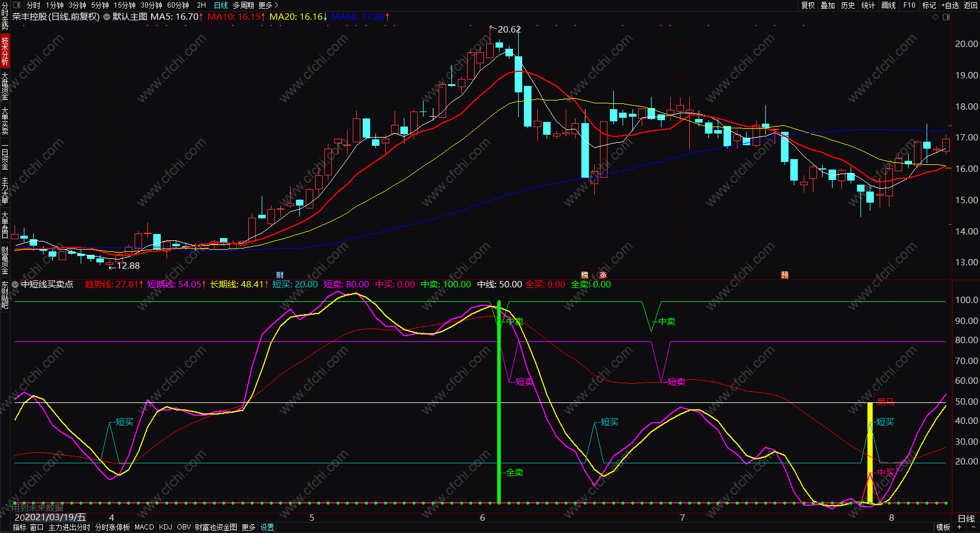
Task: Click the 指标 indicator button in bottom bar
Action: (x=20, y=527)
